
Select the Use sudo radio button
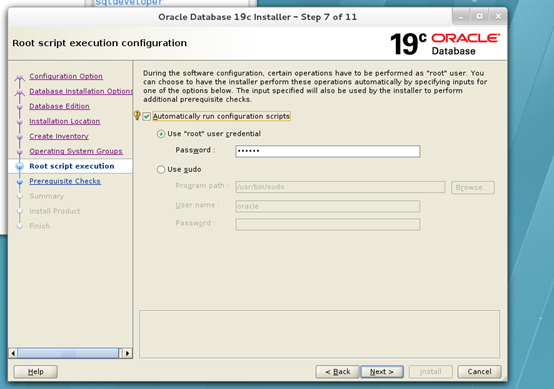(161, 170)
